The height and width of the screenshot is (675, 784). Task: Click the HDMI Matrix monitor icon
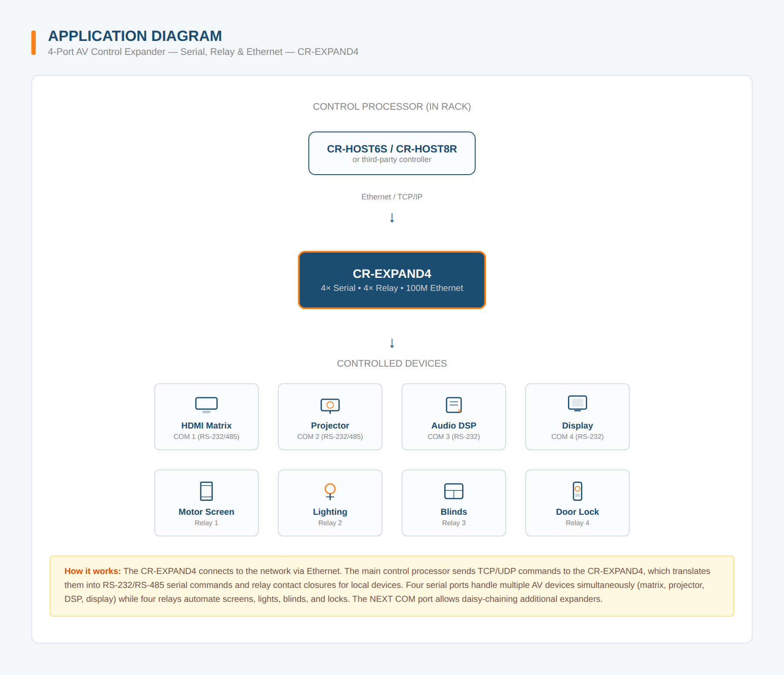[206, 404]
